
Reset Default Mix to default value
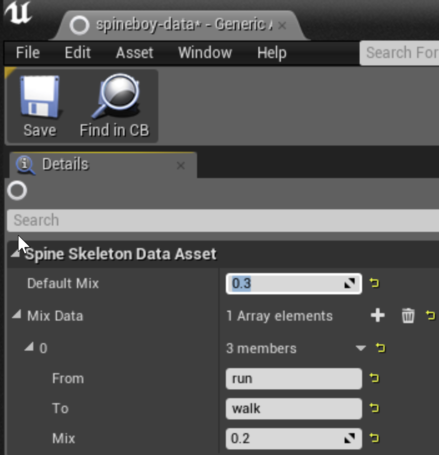[x=374, y=283]
